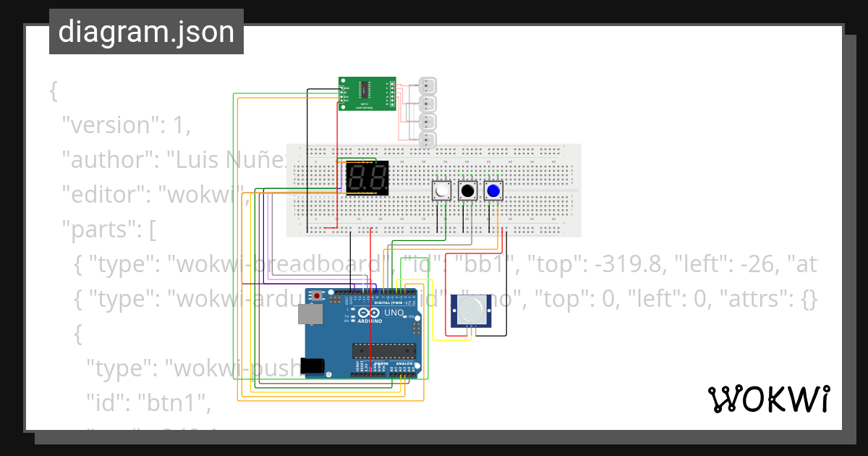Click the red reset button on the Arduino
The width and height of the screenshot is (868, 456).
tap(316, 295)
